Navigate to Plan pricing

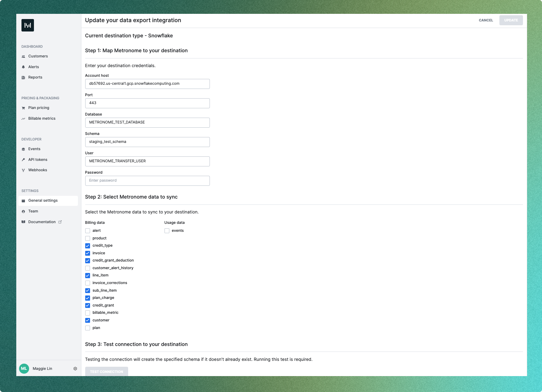(48, 108)
